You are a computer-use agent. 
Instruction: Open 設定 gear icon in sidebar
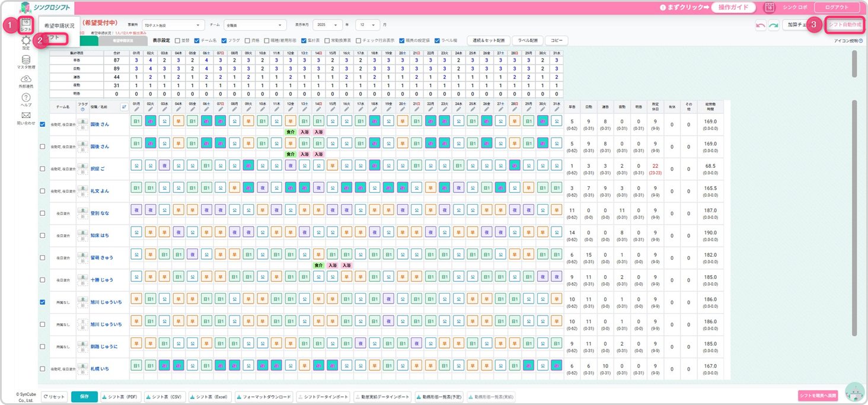tap(25, 42)
